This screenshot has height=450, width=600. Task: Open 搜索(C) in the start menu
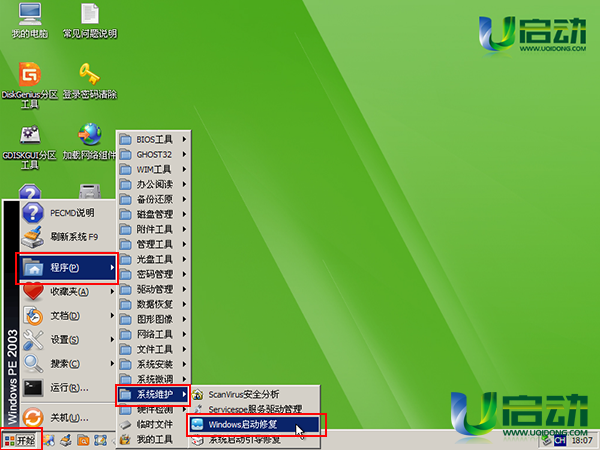pos(68,364)
